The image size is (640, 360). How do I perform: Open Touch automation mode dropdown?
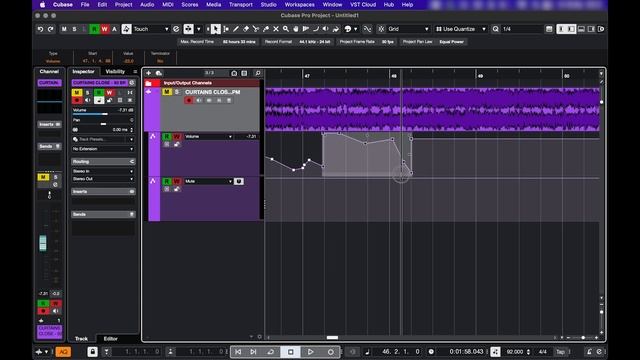click(150, 29)
